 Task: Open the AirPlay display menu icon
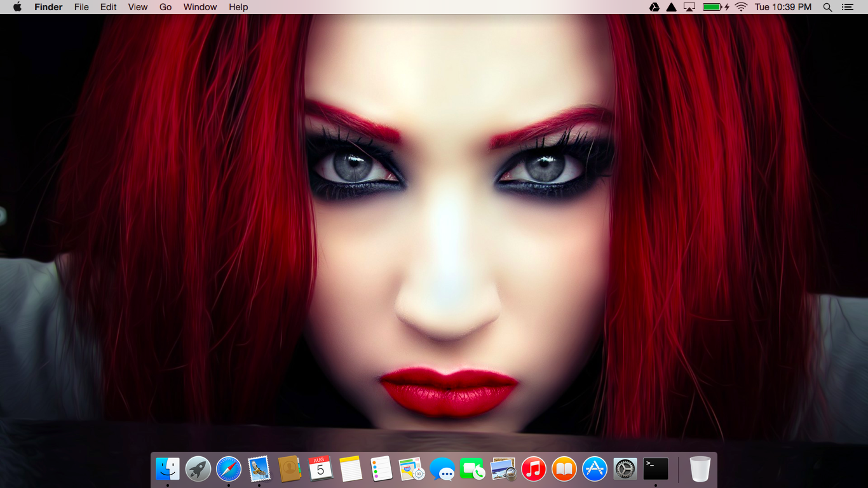[689, 7]
